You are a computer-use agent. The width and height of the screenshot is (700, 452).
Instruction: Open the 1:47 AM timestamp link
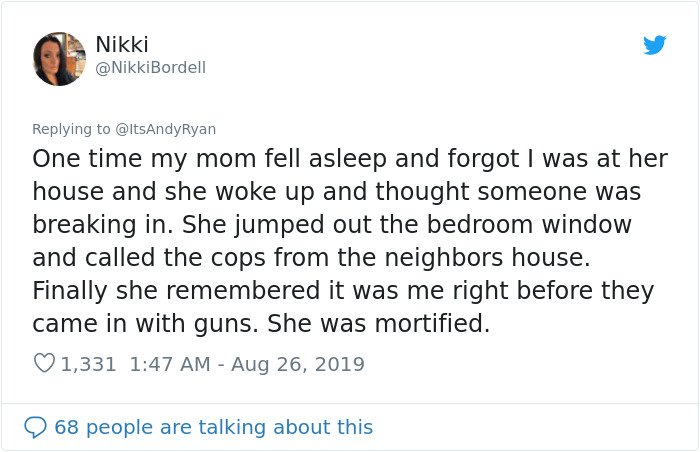click(x=170, y=364)
